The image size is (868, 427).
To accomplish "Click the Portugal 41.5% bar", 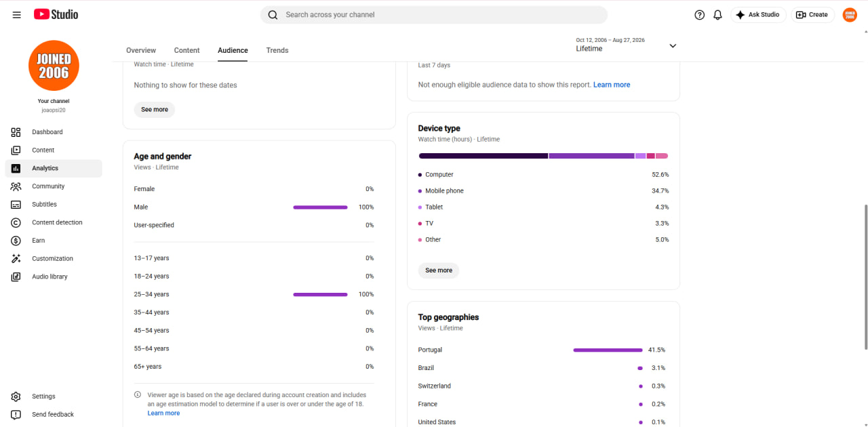I will (608, 350).
